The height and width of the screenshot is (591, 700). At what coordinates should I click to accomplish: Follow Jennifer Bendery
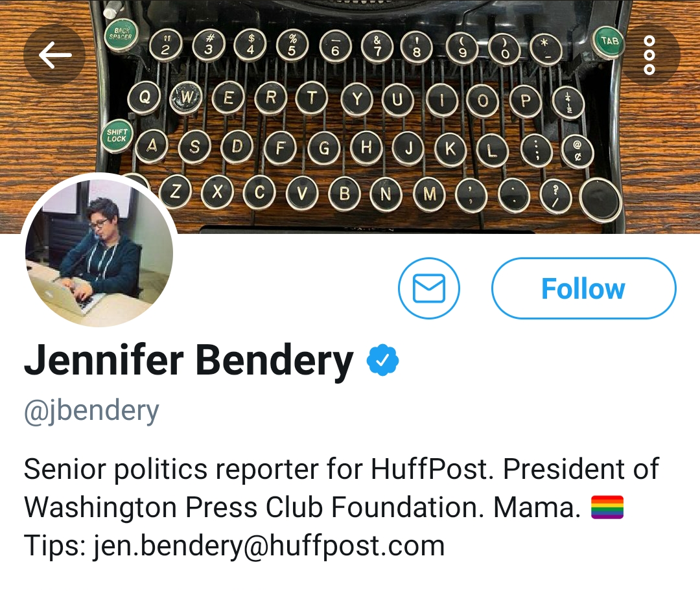[583, 288]
